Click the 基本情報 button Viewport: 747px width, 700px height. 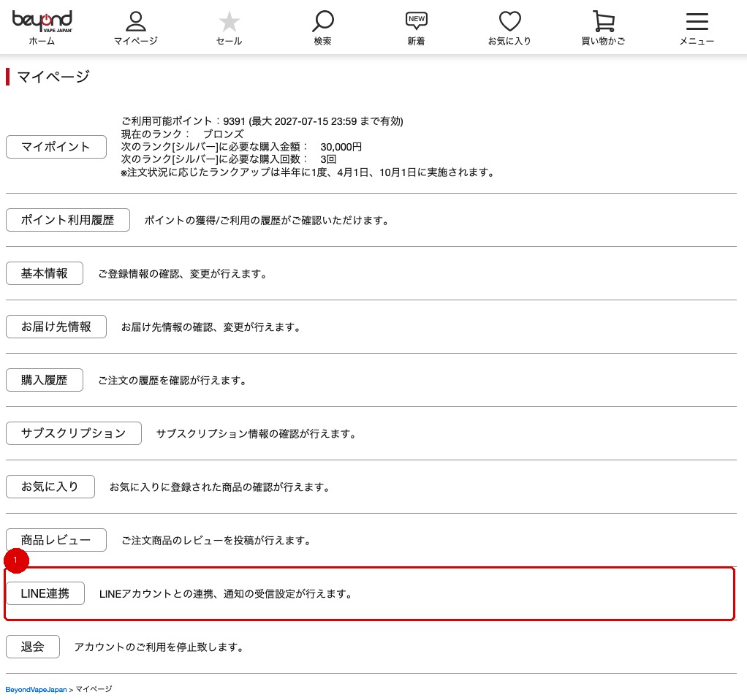pyautogui.click(x=45, y=273)
